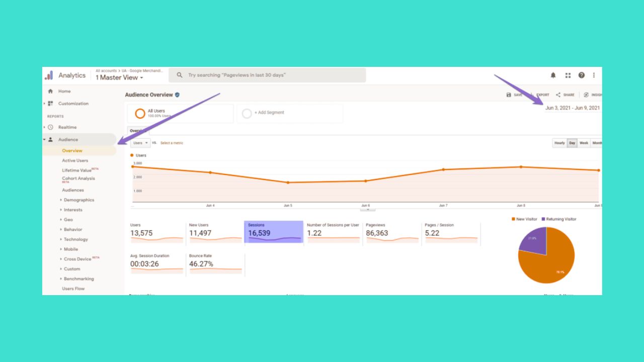This screenshot has height=362, width=644.
Task: Open Cohort Analysis report
Action: point(78,179)
